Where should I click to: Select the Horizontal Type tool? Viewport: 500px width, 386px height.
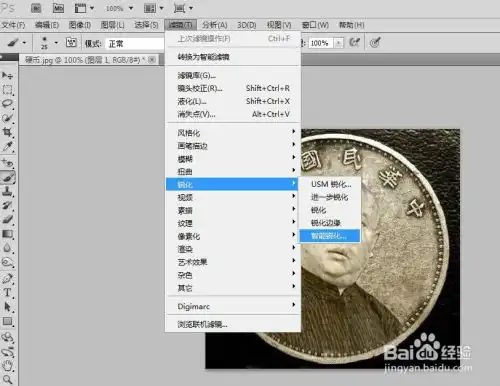pos(7,292)
